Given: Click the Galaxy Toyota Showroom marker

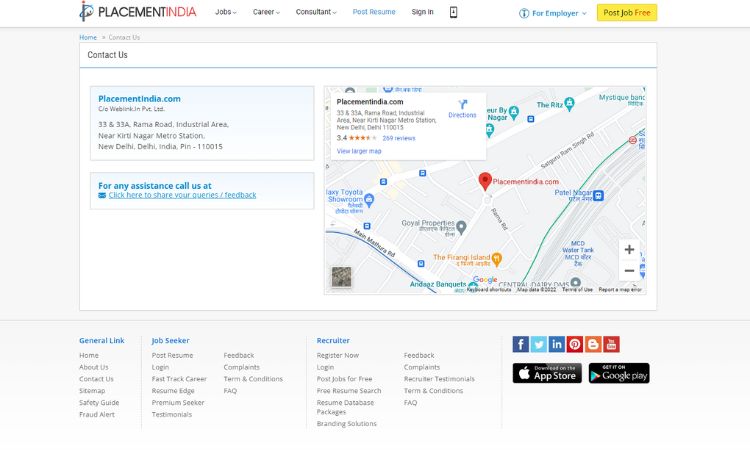Looking at the screenshot, I should (x=369, y=200).
